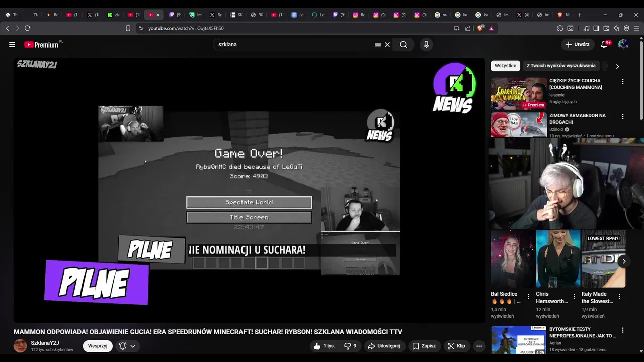The width and height of the screenshot is (644, 362).
Task: Click Zapisz save button
Action: coord(424,346)
